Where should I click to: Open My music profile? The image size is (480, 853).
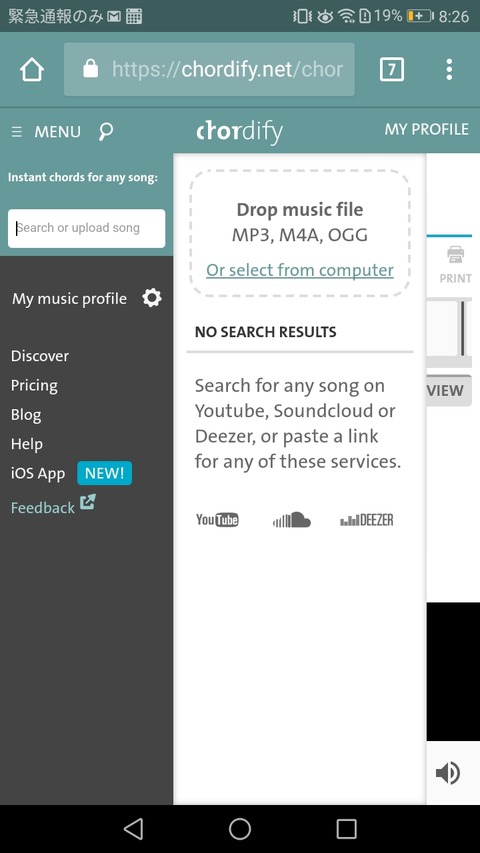click(x=69, y=299)
